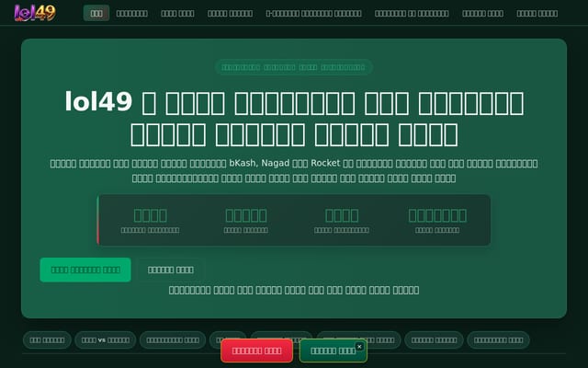Open the rightmost navigation menu item
Screen dimensions: 588x368
coord(537,13)
